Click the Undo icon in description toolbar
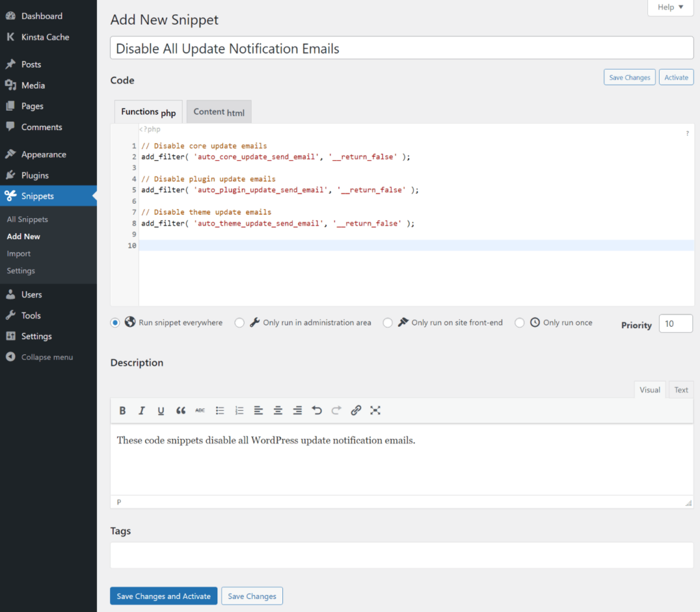 tap(317, 411)
